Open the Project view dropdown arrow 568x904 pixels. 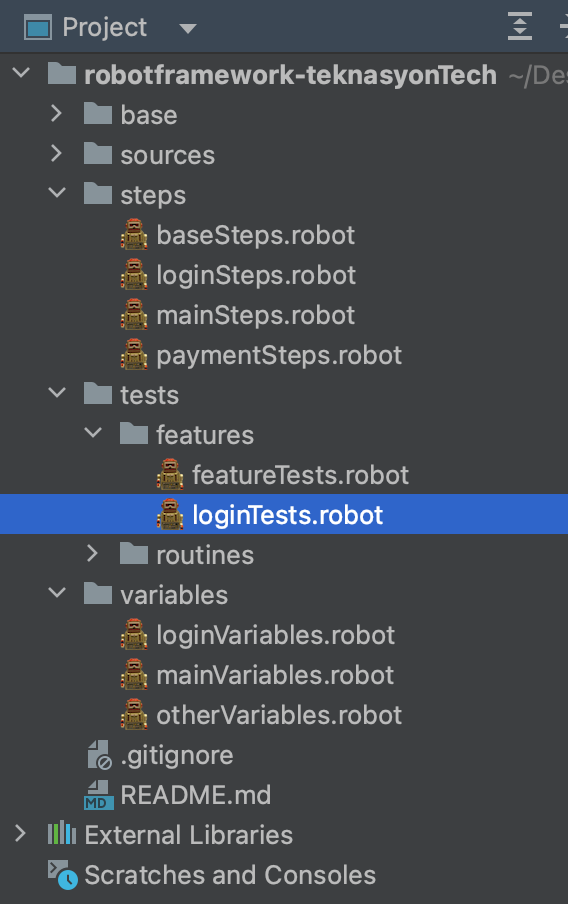188,28
